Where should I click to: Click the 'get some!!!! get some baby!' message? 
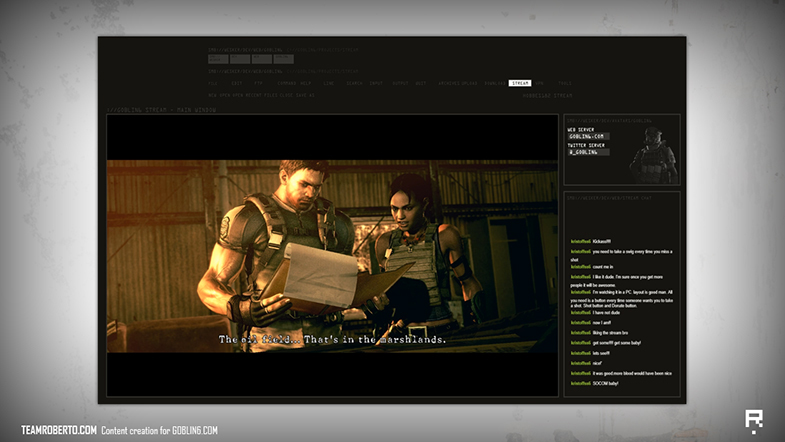pyautogui.click(x=616, y=343)
